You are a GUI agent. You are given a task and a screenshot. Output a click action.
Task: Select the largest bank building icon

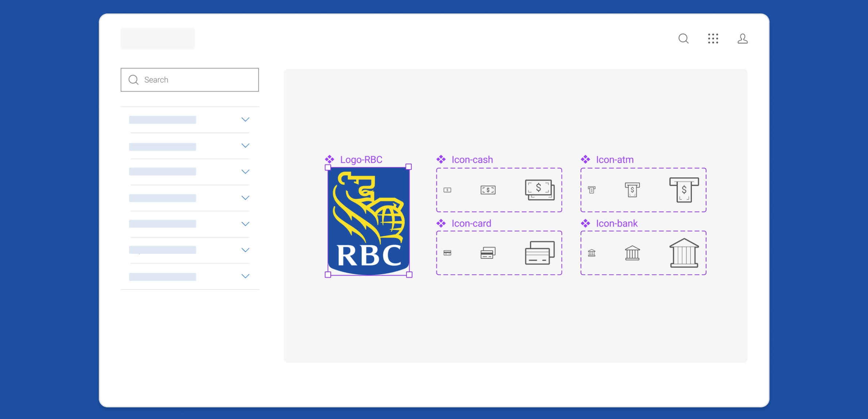[684, 253]
